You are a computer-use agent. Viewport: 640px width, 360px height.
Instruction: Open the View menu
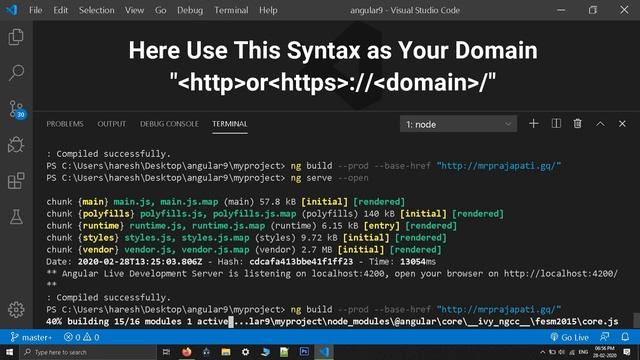[x=134, y=10]
